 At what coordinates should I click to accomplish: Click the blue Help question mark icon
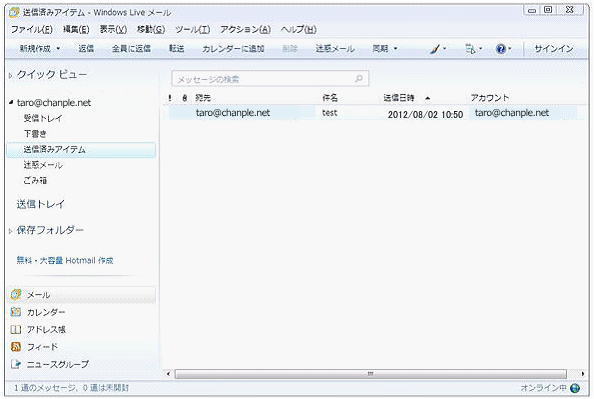pos(501,49)
